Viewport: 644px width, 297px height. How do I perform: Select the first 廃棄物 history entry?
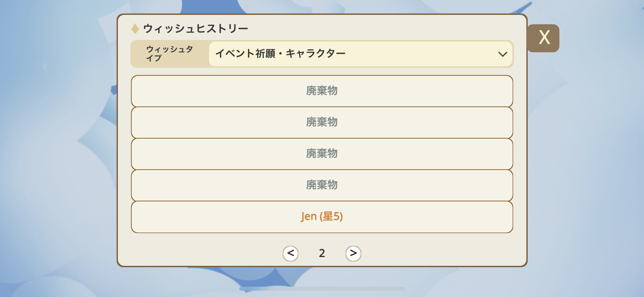click(322, 91)
